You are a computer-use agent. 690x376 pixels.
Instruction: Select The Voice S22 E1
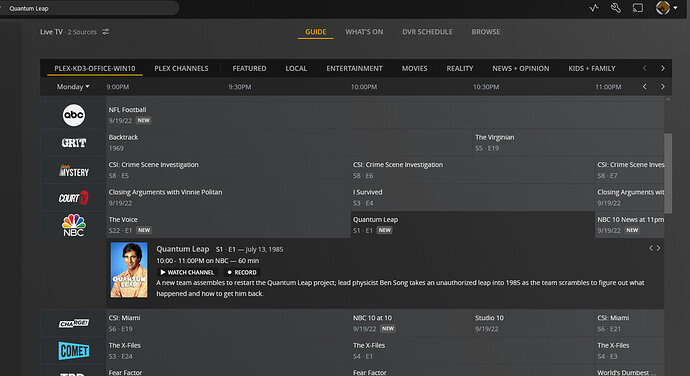pyautogui.click(x=228, y=225)
